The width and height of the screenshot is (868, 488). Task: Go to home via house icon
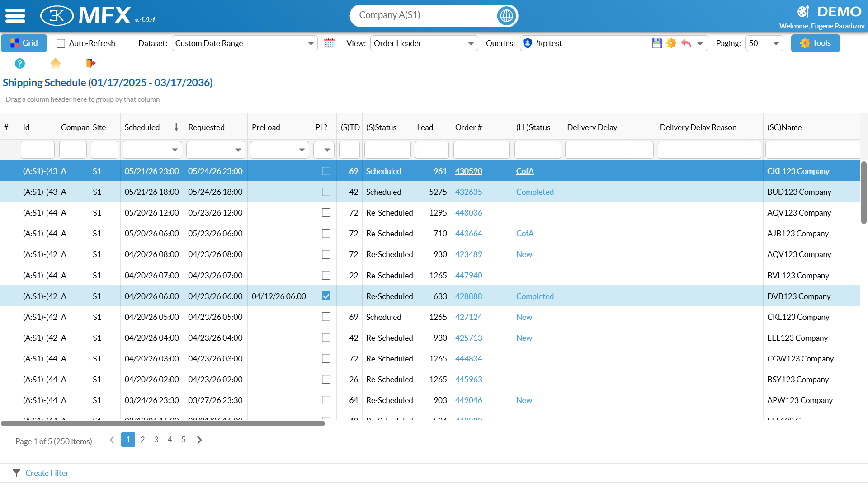click(x=55, y=63)
